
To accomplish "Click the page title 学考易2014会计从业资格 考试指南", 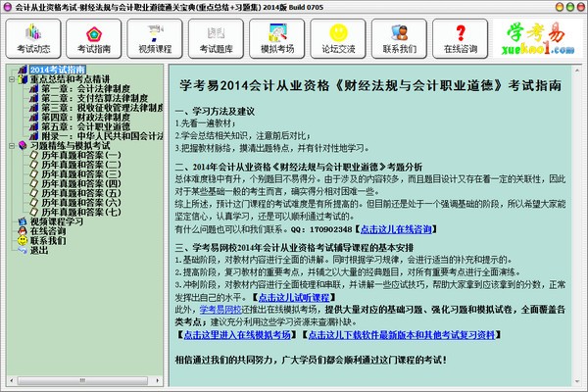I will tap(370, 85).
